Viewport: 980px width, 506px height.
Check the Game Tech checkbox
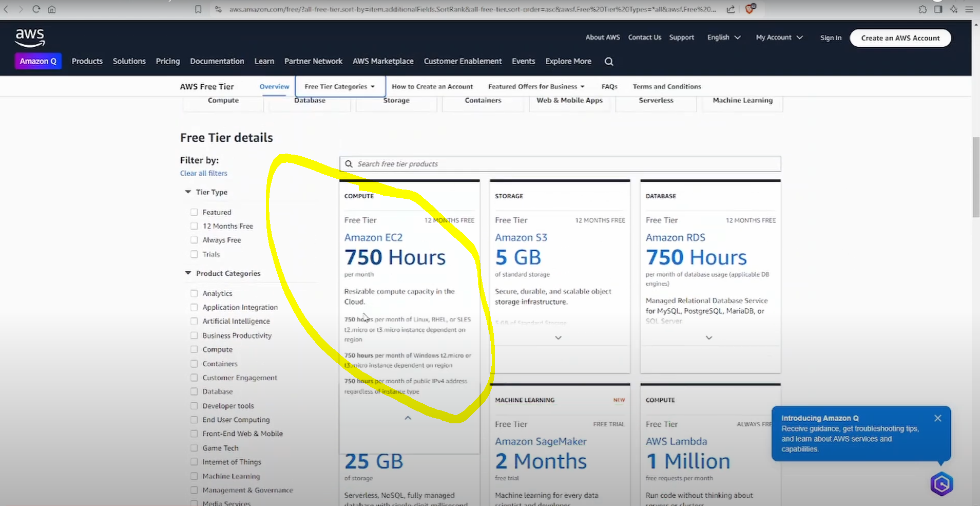coord(194,448)
